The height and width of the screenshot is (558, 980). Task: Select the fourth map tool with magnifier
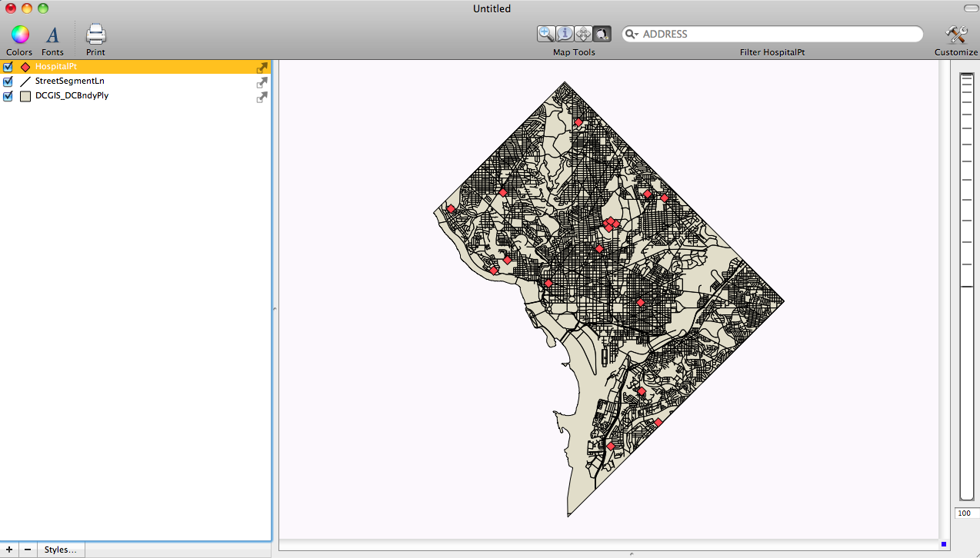[x=602, y=34]
